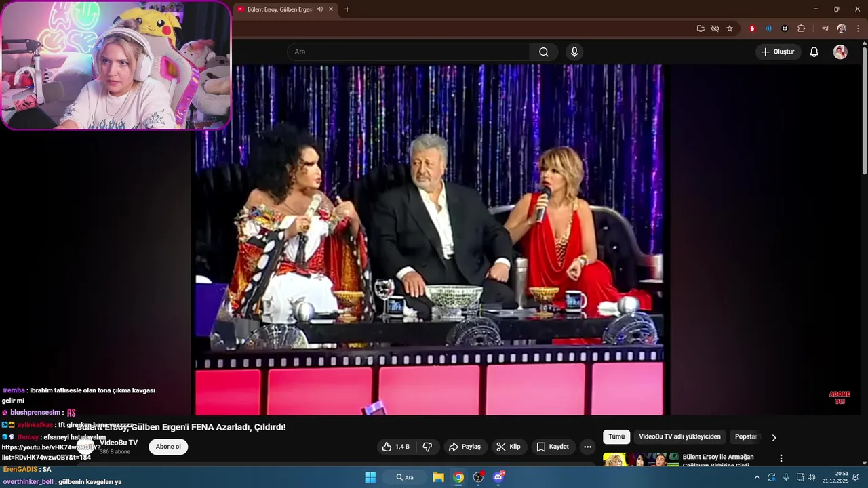Image resolution: width=868 pixels, height=488 pixels.
Task: Focus the Ara search field on YouTube
Action: (x=408, y=52)
